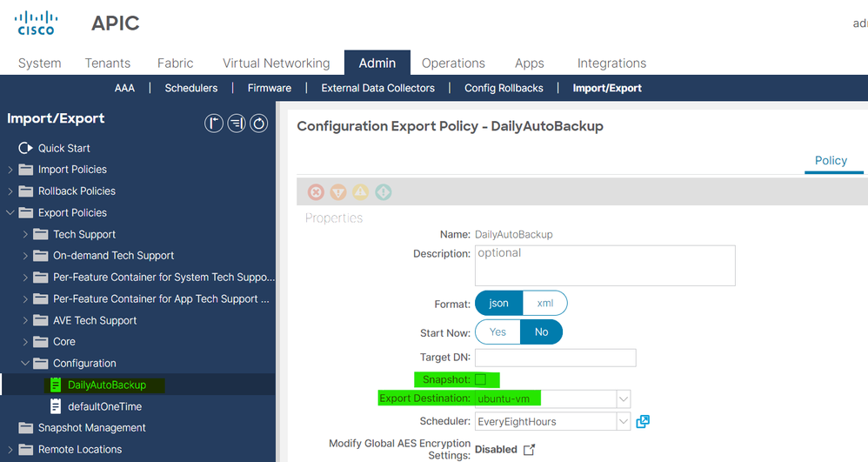The width and height of the screenshot is (868, 462).
Task: Click the Rollback Policies folder icon
Action: 25,191
